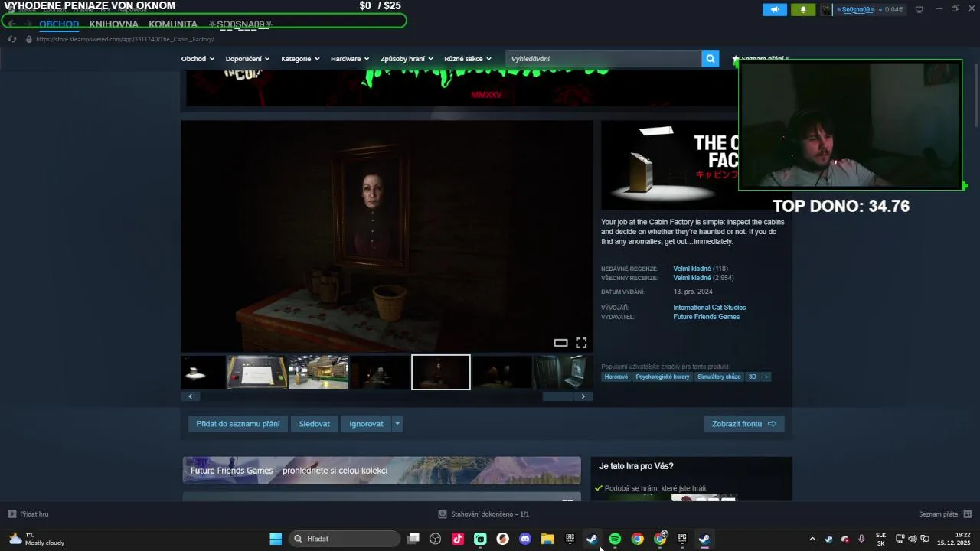Open the weather widget Mostly cloudy
The height and width of the screenshot is (551, 980).
[37, 539]
